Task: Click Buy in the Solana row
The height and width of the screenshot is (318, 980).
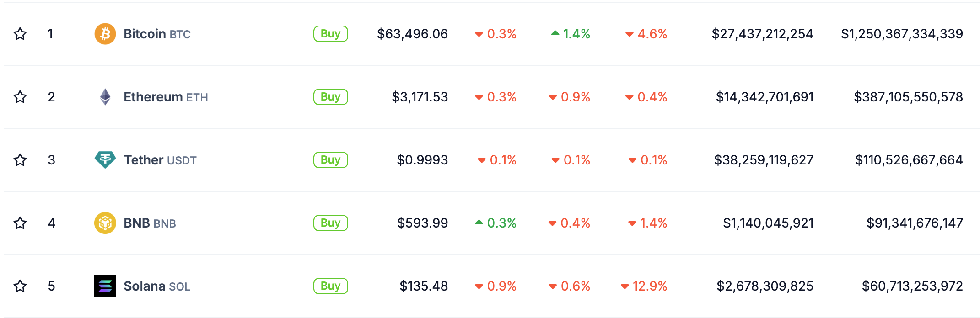Action: pos(330,286)
